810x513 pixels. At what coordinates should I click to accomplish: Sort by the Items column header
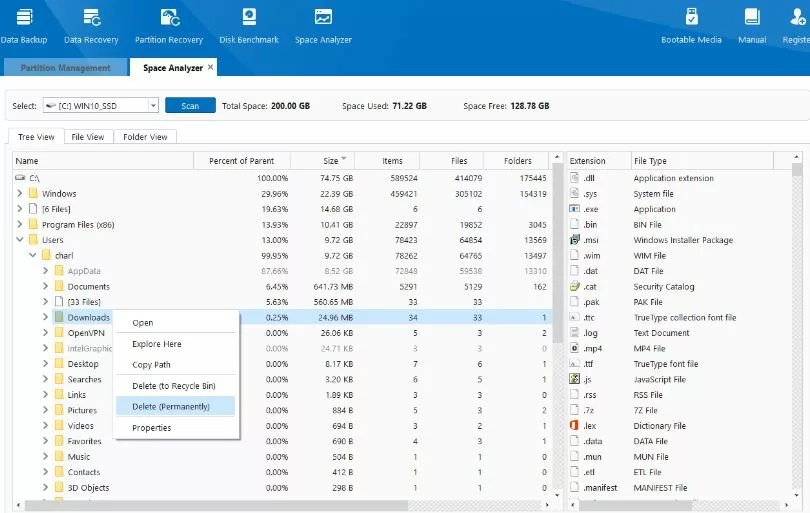pos(387,161)
